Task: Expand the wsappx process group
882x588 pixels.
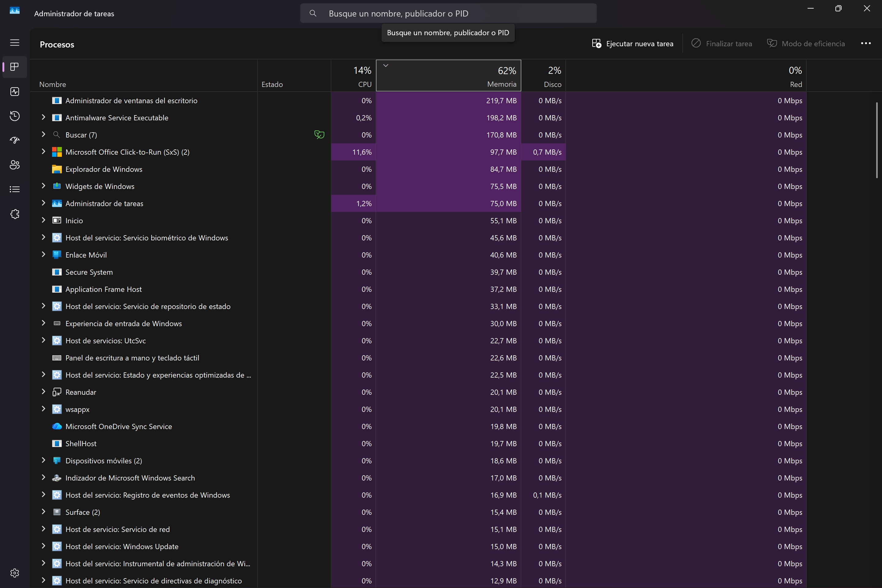Action: tap(43, 409)
